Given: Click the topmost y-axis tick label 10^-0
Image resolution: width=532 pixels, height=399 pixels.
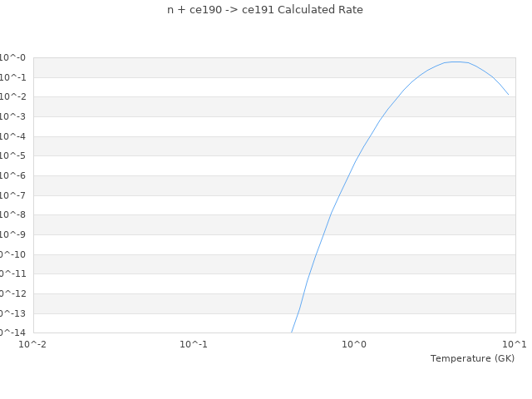Looking at the screenshot, I should [x=13, y=58].
